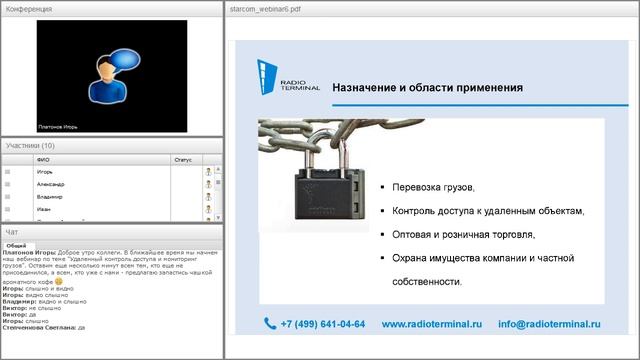The width and height of the screenshot is (640, 360).
Task: Toggle the small square beside Иван
Action: coord(7,209)
